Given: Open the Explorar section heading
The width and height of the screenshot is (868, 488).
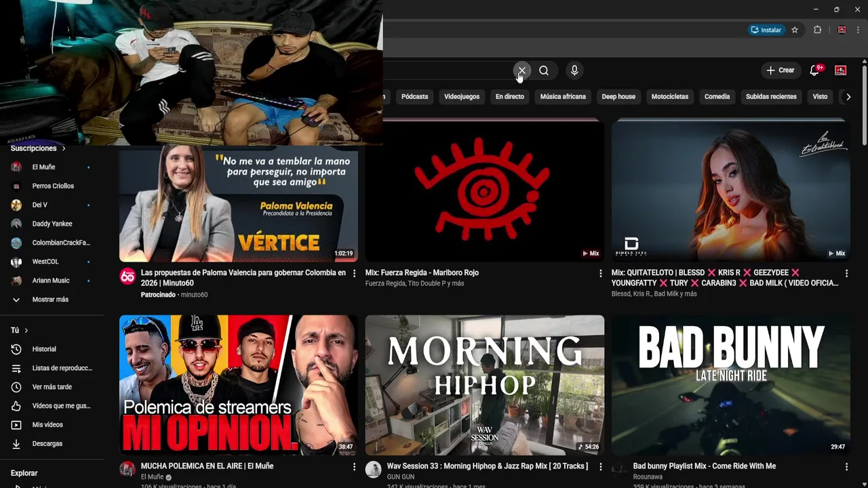Looking at the screenshot, I should (x=24, y=473).
